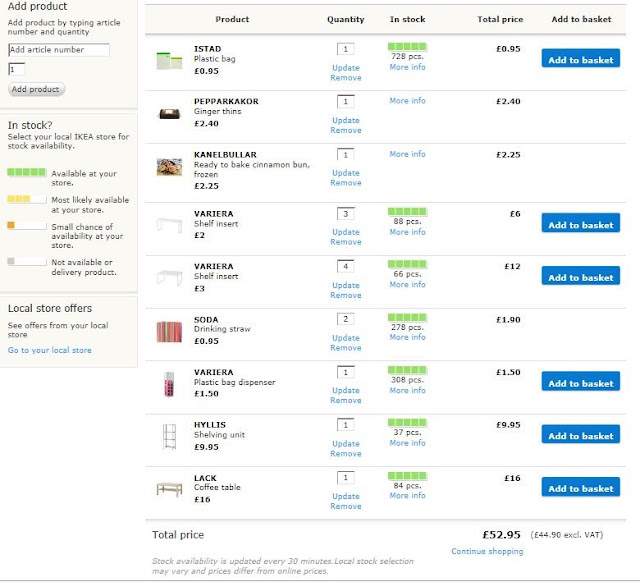Remove LACK coffee table
Viewport: 640px width, 582px height.
click(346, 506)
